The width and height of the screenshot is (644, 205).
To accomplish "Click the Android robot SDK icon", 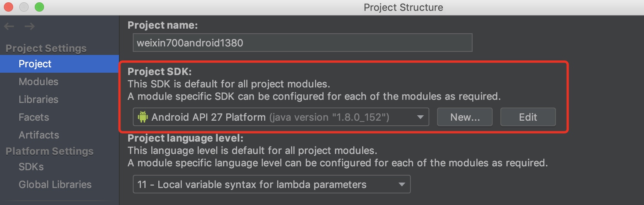I will (x=143, y=117).
